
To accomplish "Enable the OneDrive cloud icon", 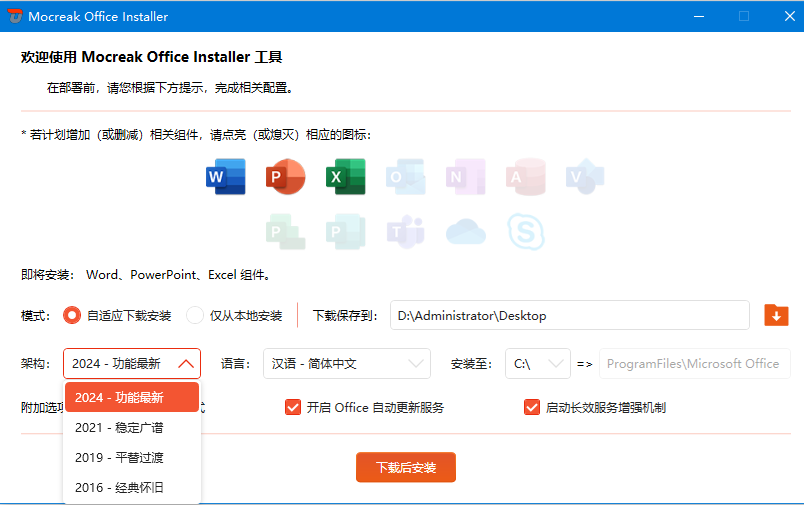I will pos(466,232).
